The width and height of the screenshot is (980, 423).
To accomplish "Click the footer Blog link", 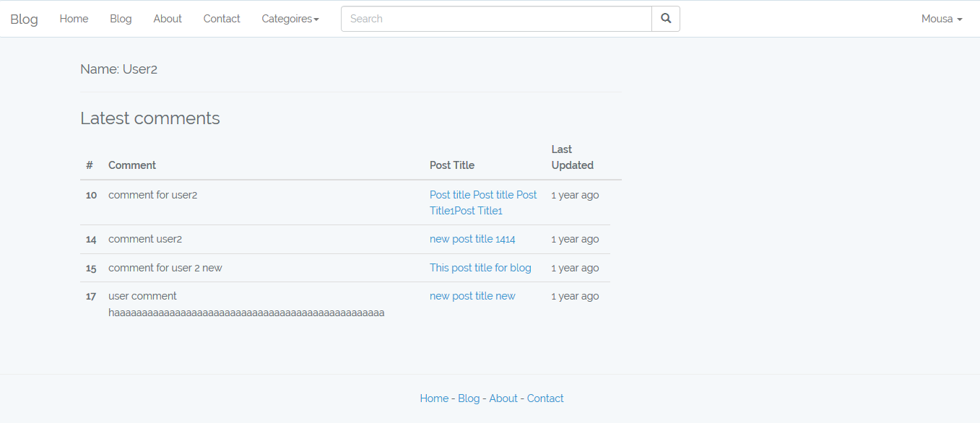I will (x=469, y=398).
